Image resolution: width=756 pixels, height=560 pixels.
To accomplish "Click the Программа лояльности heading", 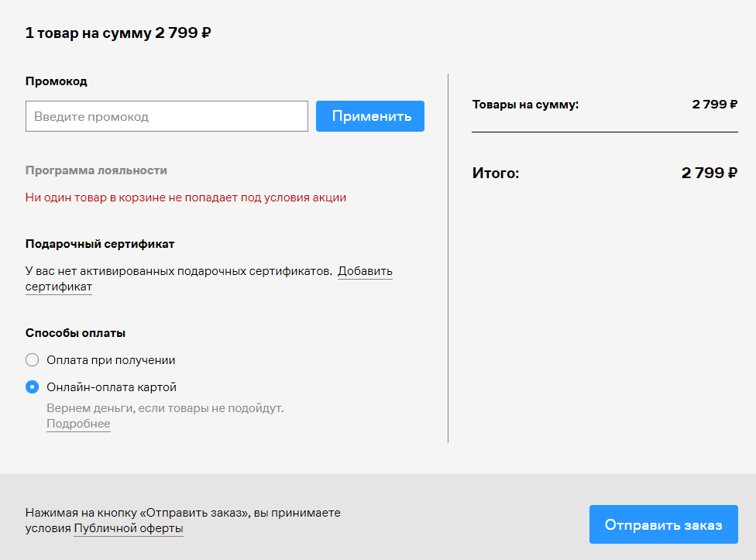I will coord(96,170).
